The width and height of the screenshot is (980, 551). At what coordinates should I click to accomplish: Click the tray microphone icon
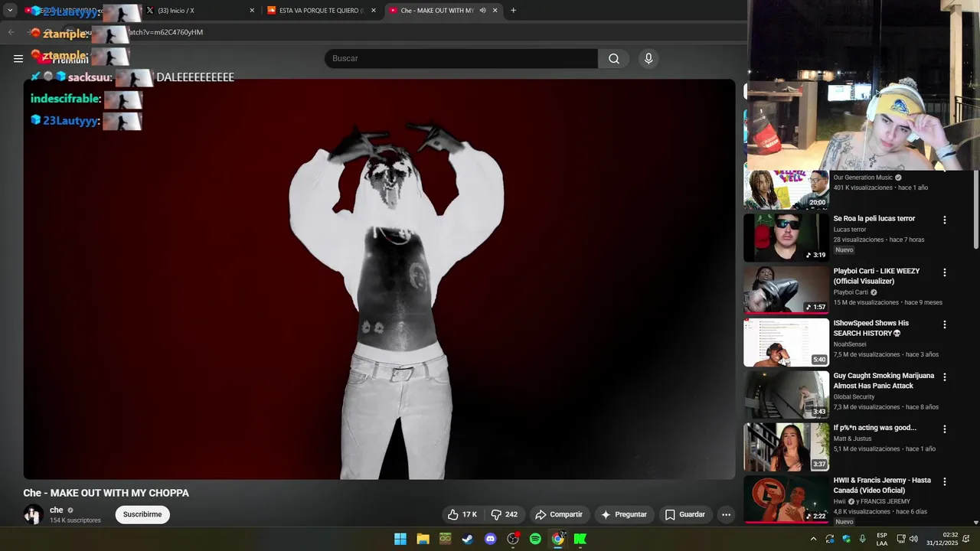(863, 539)
